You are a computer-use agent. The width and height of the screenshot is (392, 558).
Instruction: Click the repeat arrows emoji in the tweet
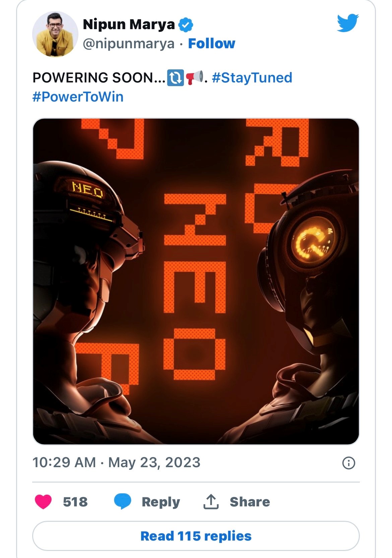(175, 77)
